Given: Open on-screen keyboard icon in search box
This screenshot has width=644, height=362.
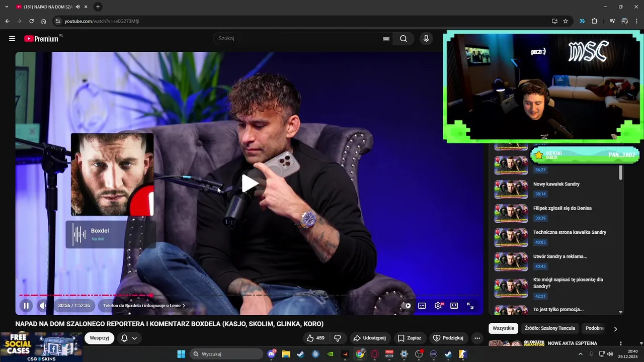Looking at the screenshot, I should click(386, 39).
